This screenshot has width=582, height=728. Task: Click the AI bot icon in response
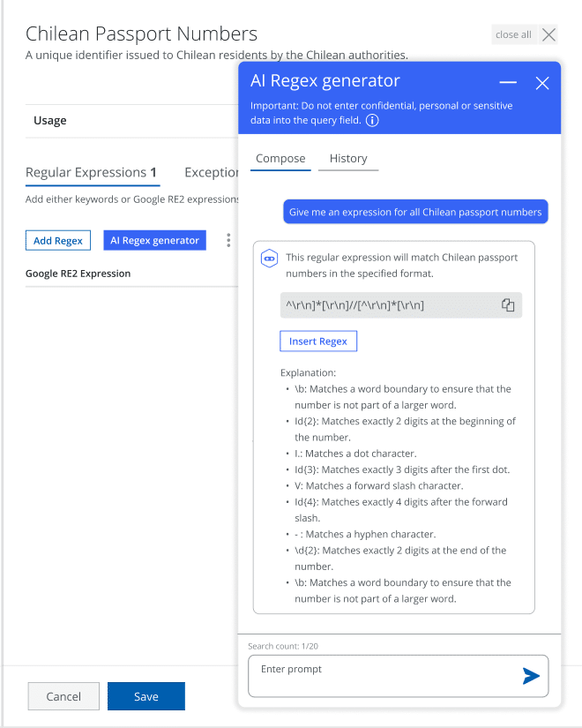270,259
